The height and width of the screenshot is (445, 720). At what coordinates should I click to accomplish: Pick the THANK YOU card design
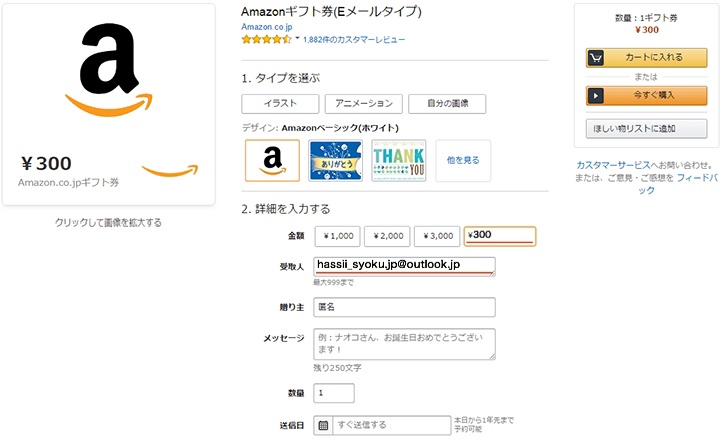tap(398, 160)
